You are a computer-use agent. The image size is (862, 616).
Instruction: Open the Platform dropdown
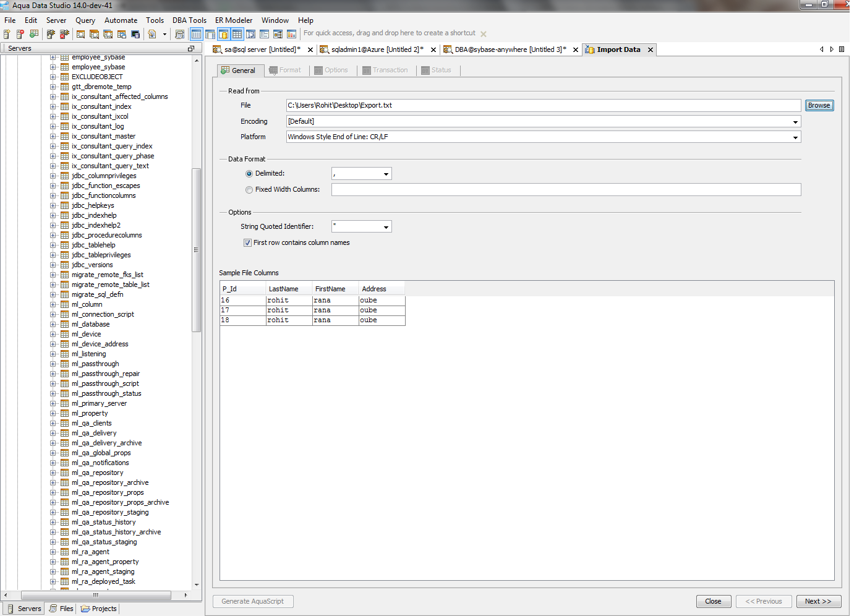click(795, 137)
